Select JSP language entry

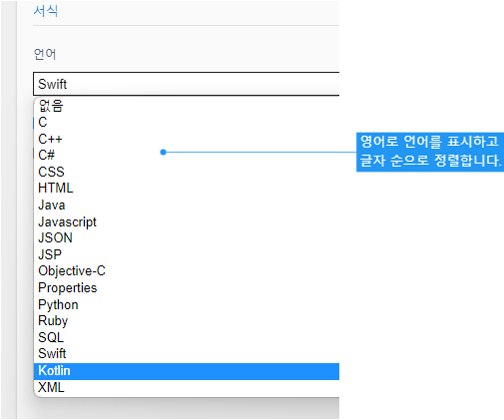(187, 254)
